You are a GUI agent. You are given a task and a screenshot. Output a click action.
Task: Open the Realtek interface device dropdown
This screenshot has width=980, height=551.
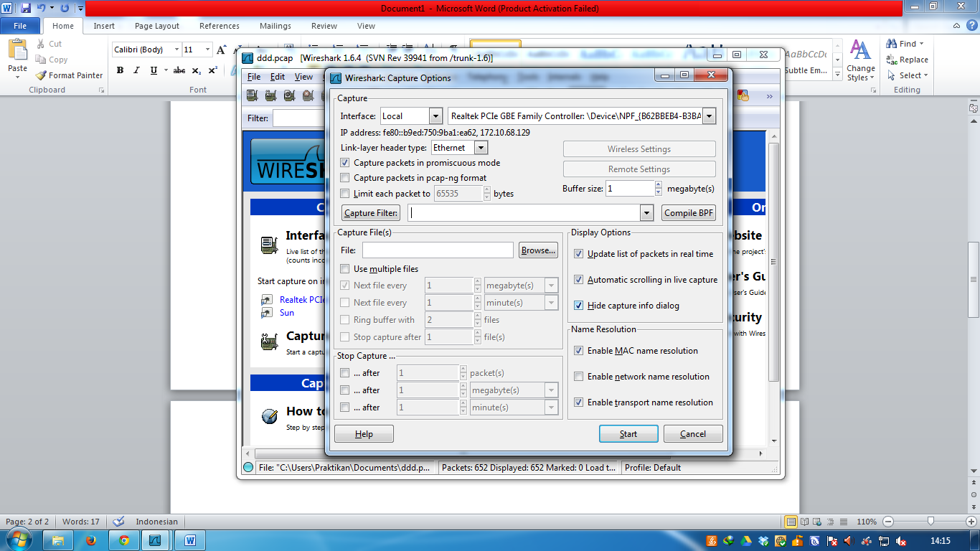[x=709, y=116]
